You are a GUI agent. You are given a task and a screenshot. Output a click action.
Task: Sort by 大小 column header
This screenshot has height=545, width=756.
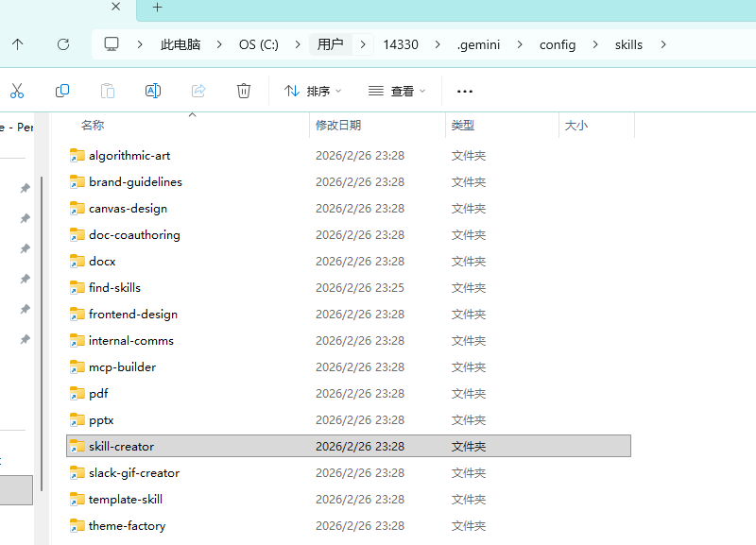click(x=576, y=126)
